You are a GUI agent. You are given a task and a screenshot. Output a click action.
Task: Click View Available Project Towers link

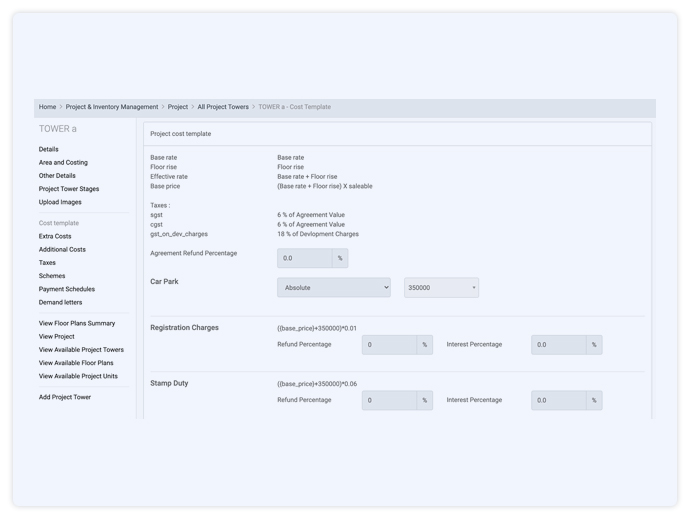[x=81, y=350]
